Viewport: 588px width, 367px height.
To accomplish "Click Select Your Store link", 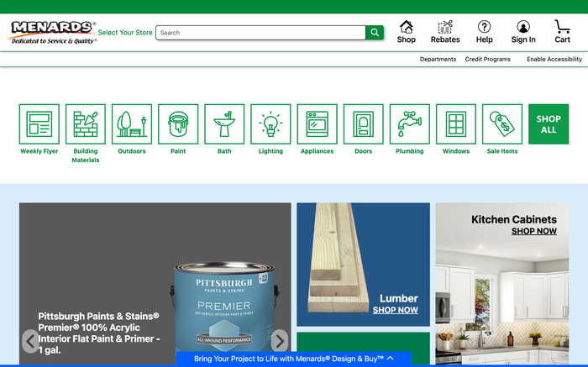I will click(125, 33).
